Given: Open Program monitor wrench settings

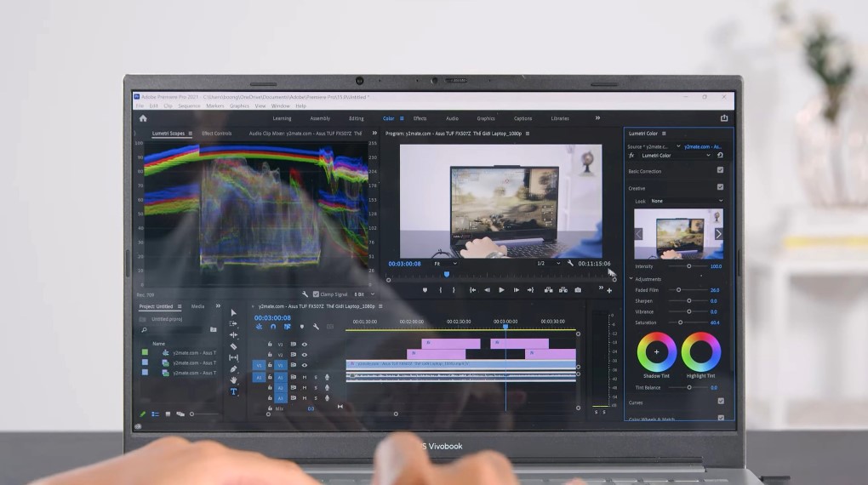Looking at the screenshot, I should pyautogui.click(x=570, y=264).
